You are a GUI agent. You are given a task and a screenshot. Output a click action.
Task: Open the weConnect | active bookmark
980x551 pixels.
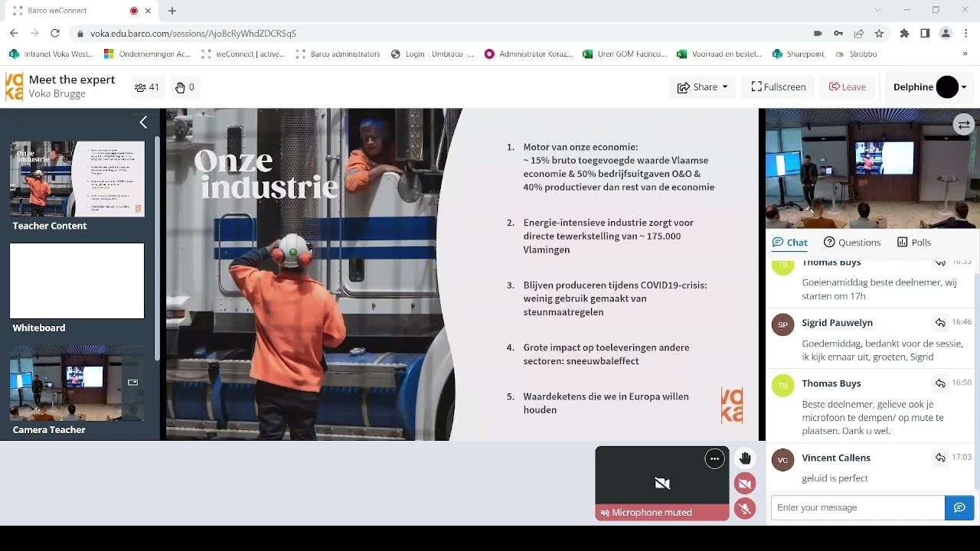click(243, 54)
